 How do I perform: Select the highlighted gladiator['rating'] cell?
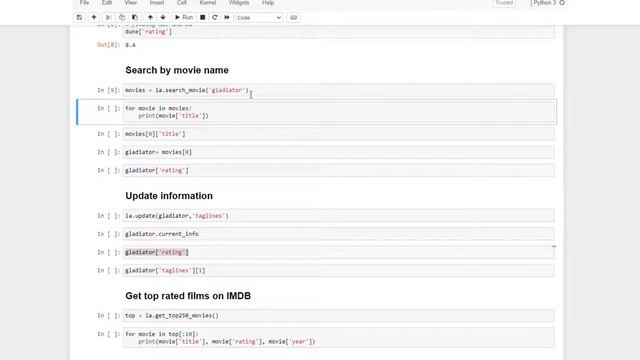(x=338, y=252)
